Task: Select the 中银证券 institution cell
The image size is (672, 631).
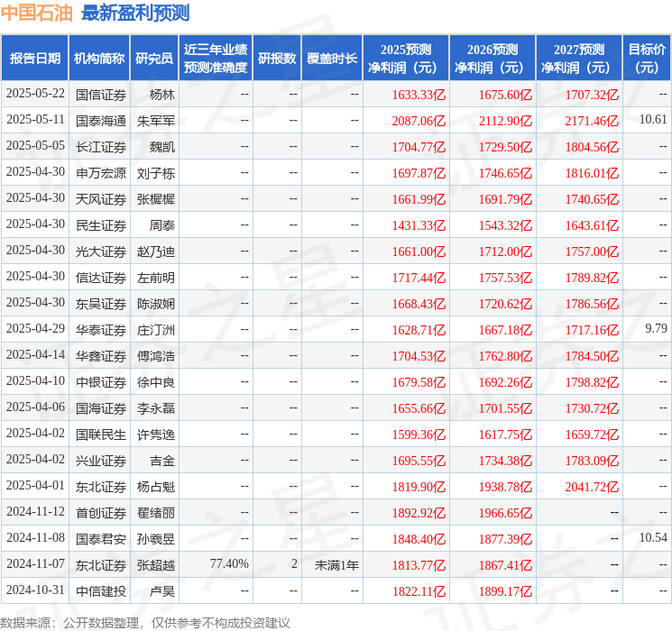Action: pos(101,382)
